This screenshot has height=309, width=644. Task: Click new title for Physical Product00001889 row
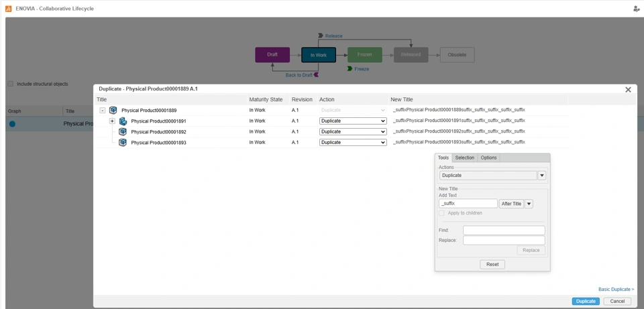[x=459, y=110]
